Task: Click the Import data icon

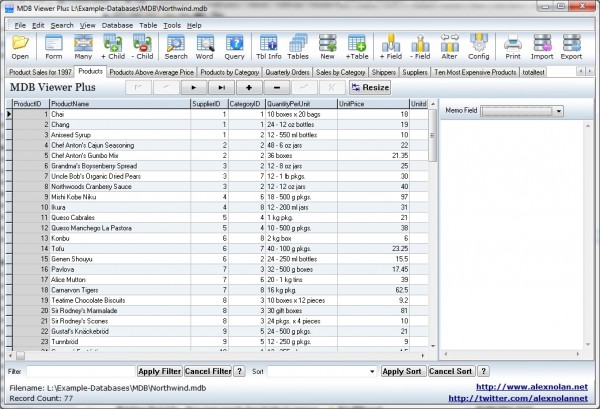Action: point(542,47)
